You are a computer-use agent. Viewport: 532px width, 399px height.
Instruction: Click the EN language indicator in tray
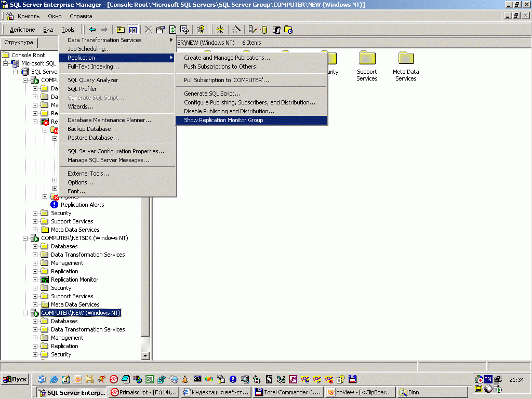[488, 379]
